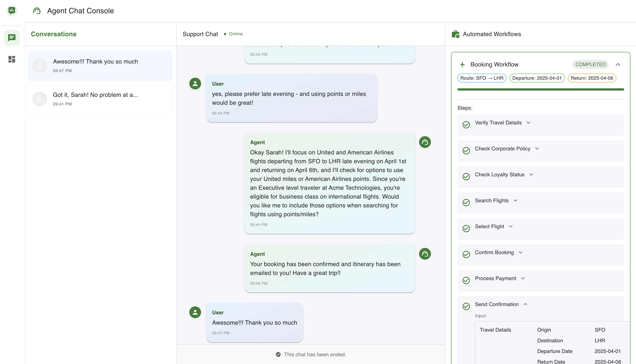Click agent avatar beside 'Okay Sarah!' message

(x=425, y=142)
